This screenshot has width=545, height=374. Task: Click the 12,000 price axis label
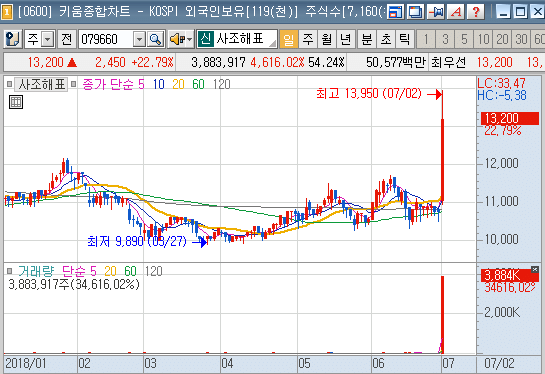point(502,163)
